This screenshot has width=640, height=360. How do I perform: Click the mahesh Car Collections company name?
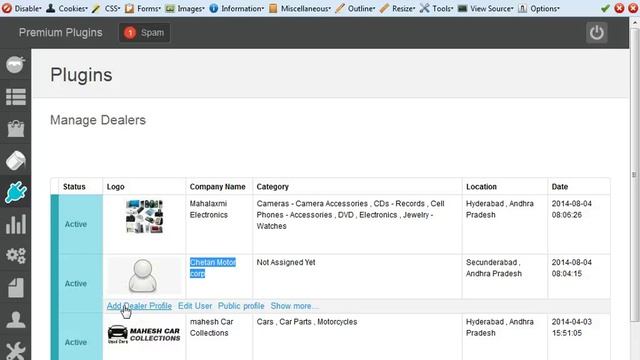pos(211,327)
